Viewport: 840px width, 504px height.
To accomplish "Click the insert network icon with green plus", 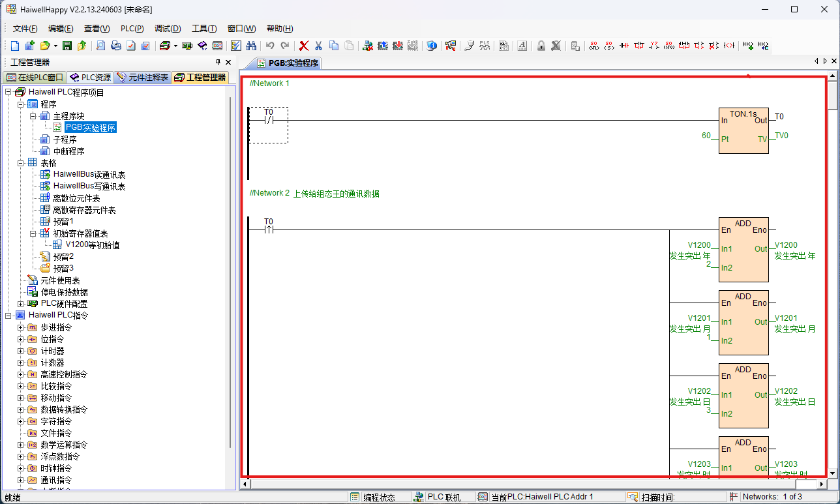I will pyautogui.click(x=747, y=46).
